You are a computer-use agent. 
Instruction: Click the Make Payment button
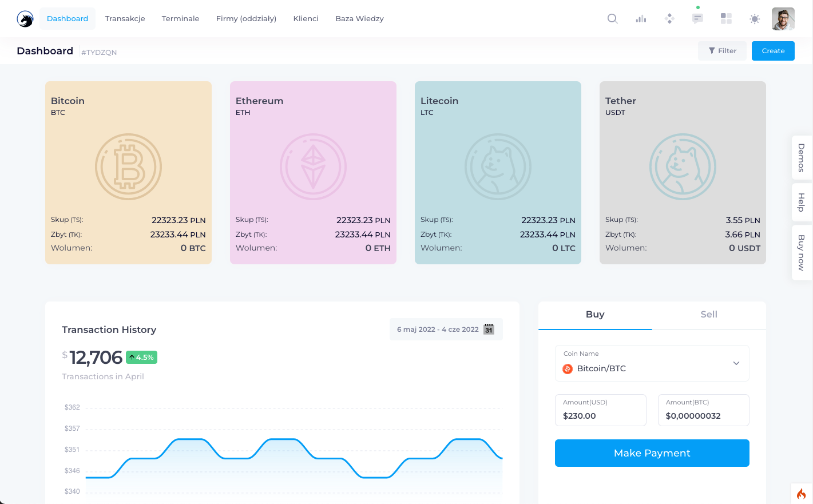click(652, 453)
